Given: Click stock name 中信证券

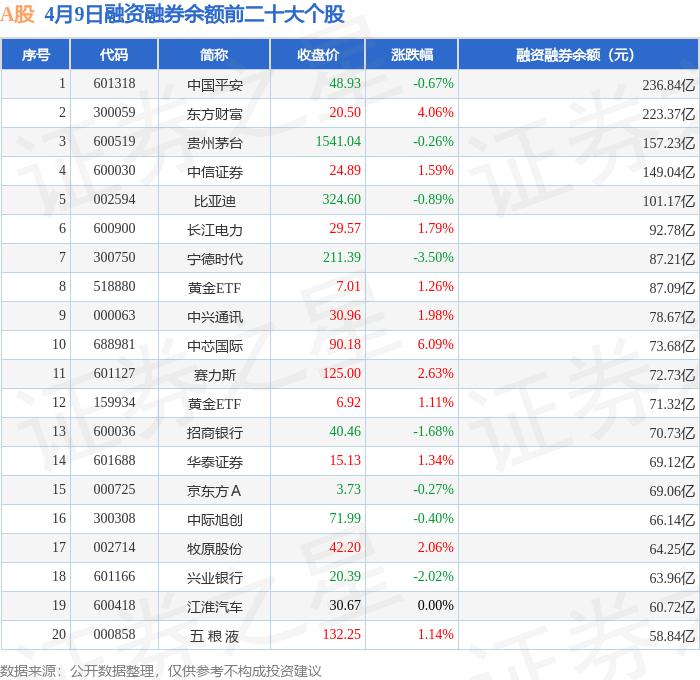Looking at the screenshot, I should (215, 172).
